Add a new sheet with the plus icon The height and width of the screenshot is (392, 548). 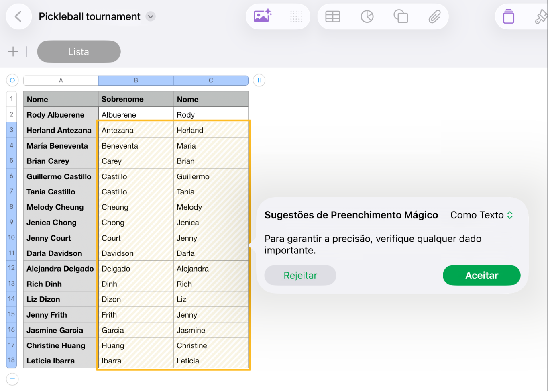point(13,51)
